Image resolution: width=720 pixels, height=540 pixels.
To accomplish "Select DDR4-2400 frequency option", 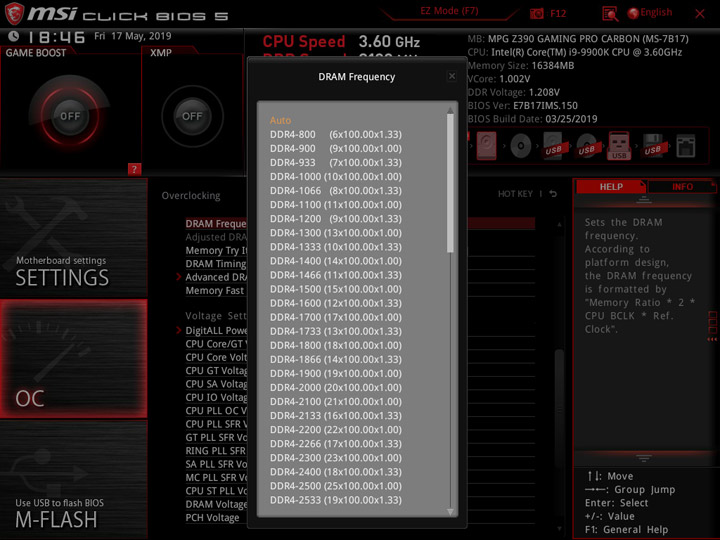I will 336,472.
